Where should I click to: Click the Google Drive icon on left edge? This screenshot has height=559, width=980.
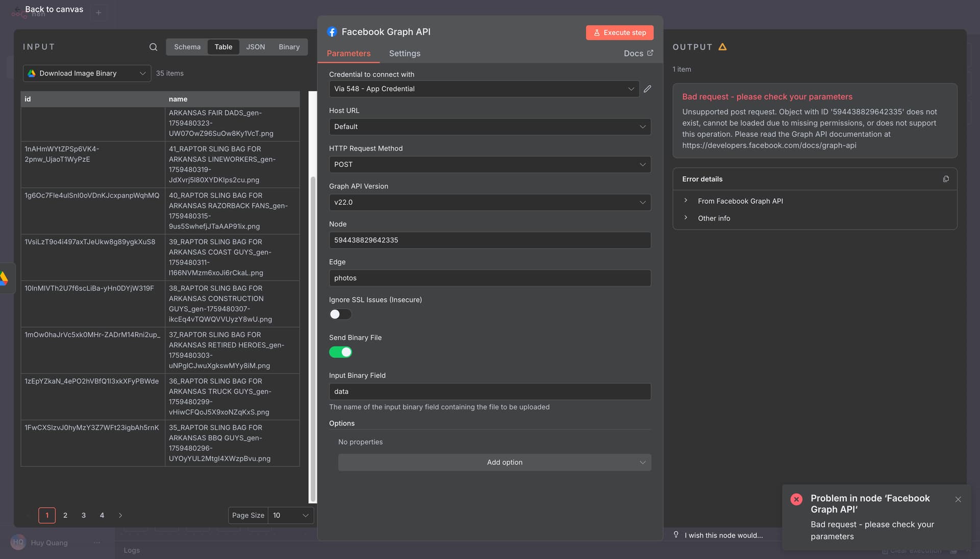[x=4, y=278]
